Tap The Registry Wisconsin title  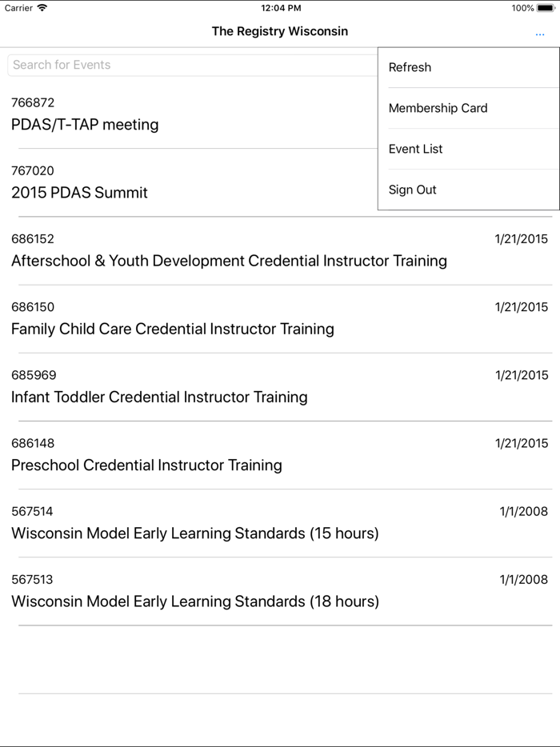pyautogui.click(x=280, y=31)
